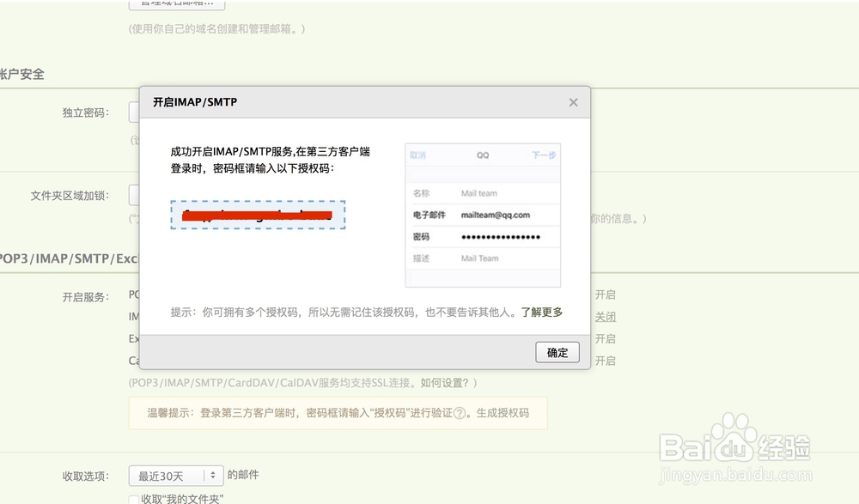
Task: Click 取消 in the QQ sample image
Action: coord(418,155)
